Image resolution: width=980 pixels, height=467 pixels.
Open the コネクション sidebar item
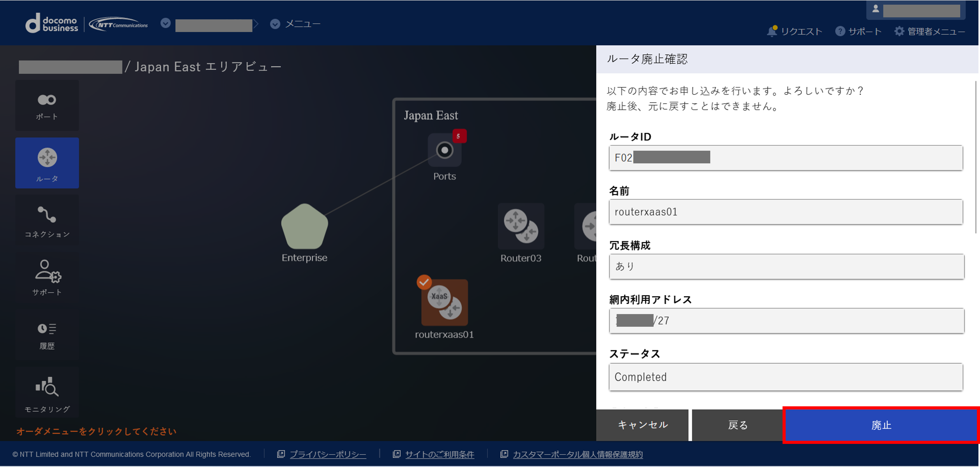47,220
